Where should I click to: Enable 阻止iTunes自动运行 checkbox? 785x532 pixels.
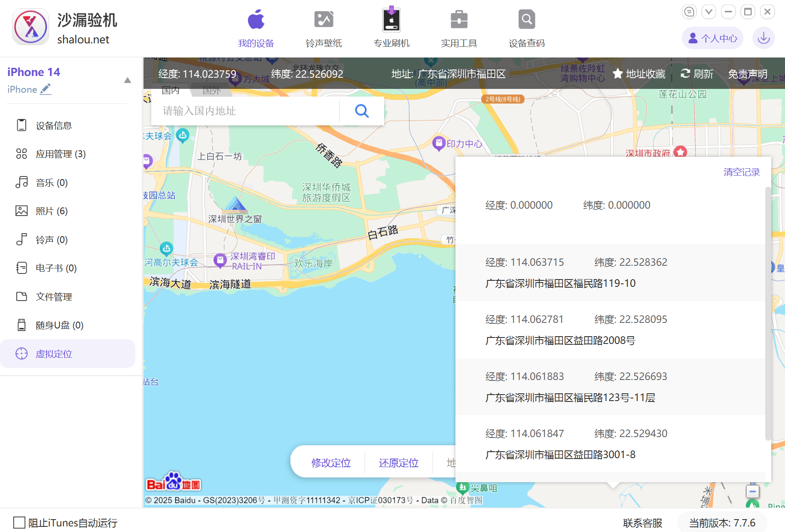pyautogui.click(x=20, y=522)
